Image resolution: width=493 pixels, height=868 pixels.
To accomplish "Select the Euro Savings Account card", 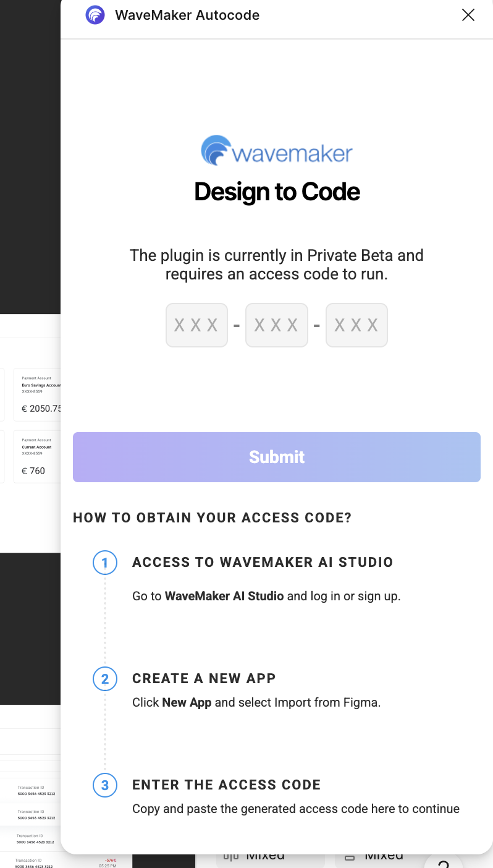I will (x=37, y=394).
